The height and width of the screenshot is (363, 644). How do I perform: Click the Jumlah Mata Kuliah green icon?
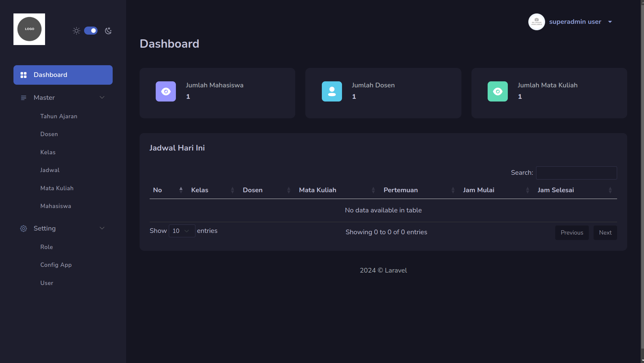point(497,91)
